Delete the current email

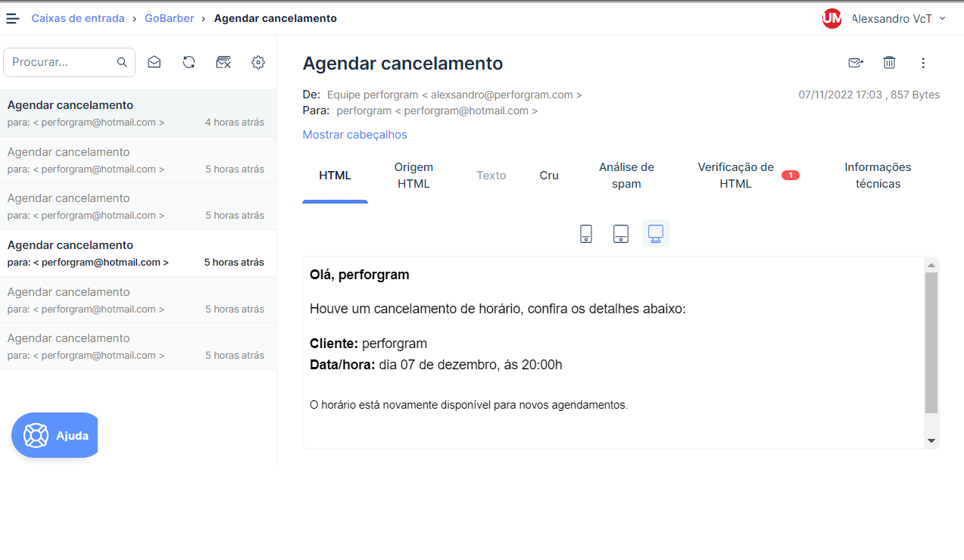pyautogui.click(x=889, y=64)
